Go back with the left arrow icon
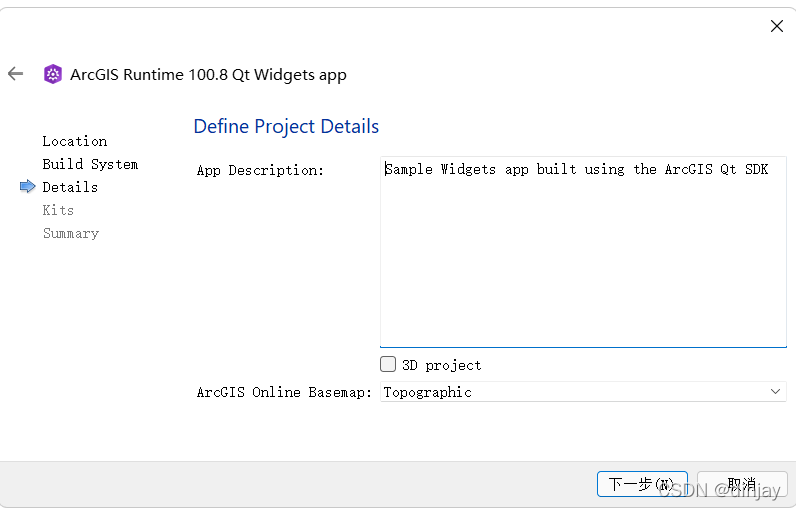 click(x=15, y=74)
